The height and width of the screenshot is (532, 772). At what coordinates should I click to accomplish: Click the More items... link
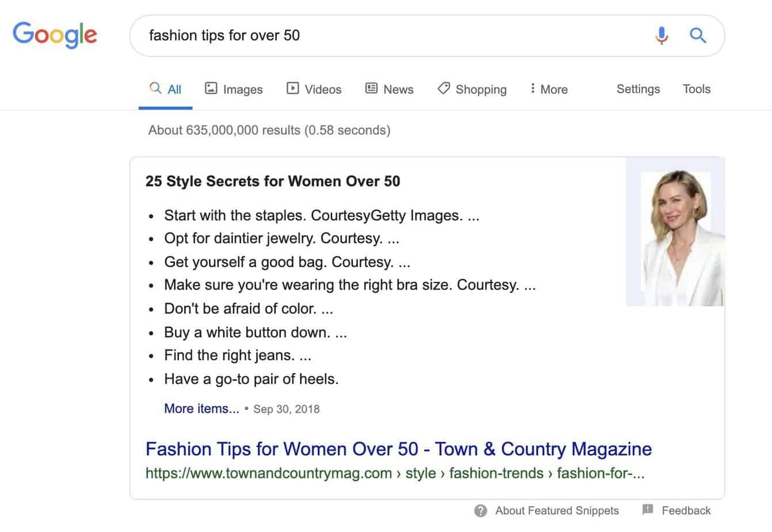tap(201, 409)
